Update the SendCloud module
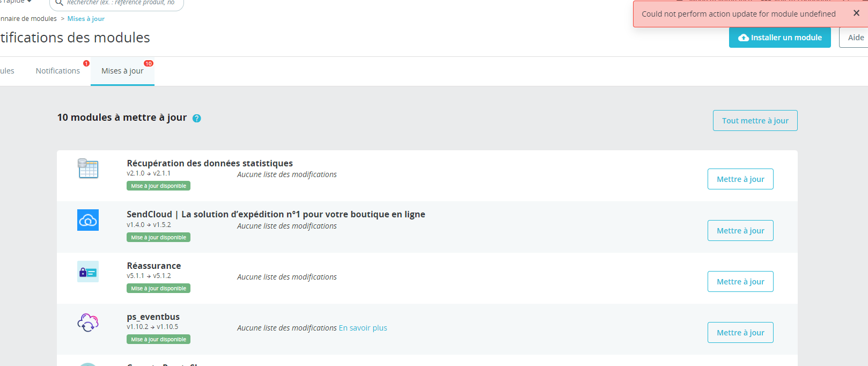The width and height of the screenshot is (868, 366). point(740,231)
